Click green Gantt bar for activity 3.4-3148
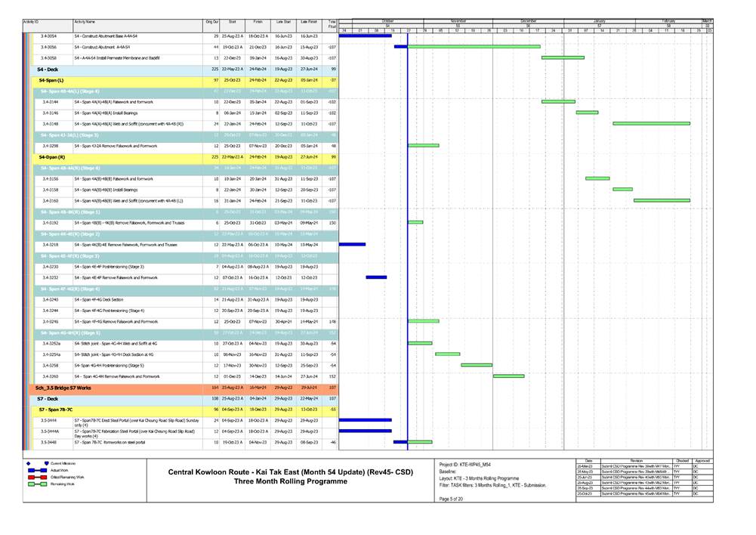Viewport: 756px width, 535px height. [651, 123]
